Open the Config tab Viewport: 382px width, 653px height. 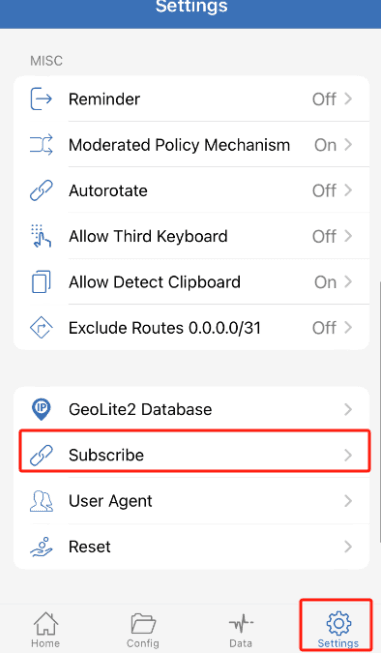tap(143, 630)
